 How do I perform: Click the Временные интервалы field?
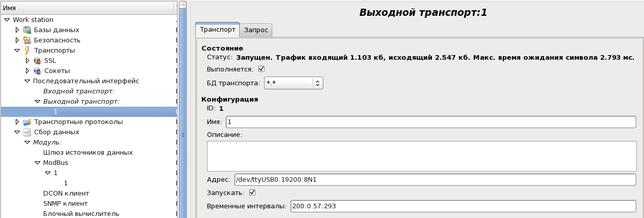point(462,206)
